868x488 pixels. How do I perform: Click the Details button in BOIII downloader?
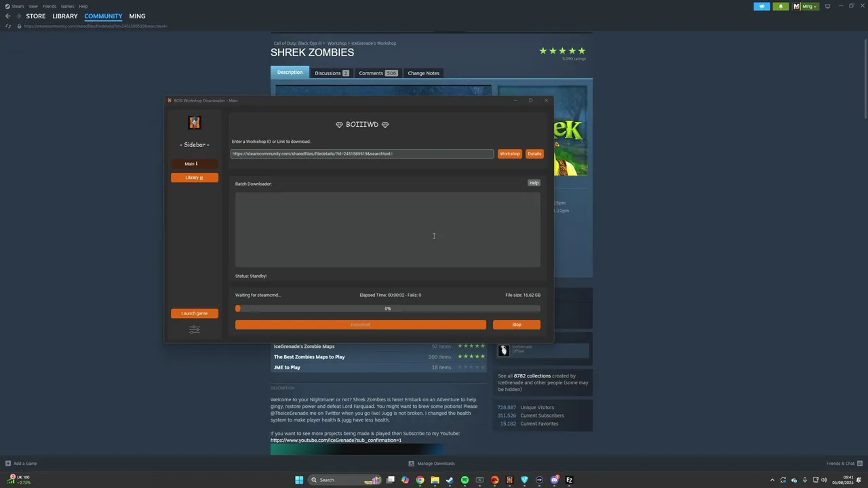tap(534, 154)
